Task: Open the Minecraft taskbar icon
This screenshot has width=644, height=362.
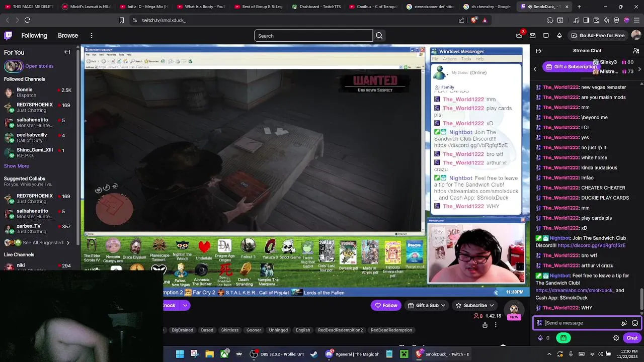Action: click(x=404, y=354)
